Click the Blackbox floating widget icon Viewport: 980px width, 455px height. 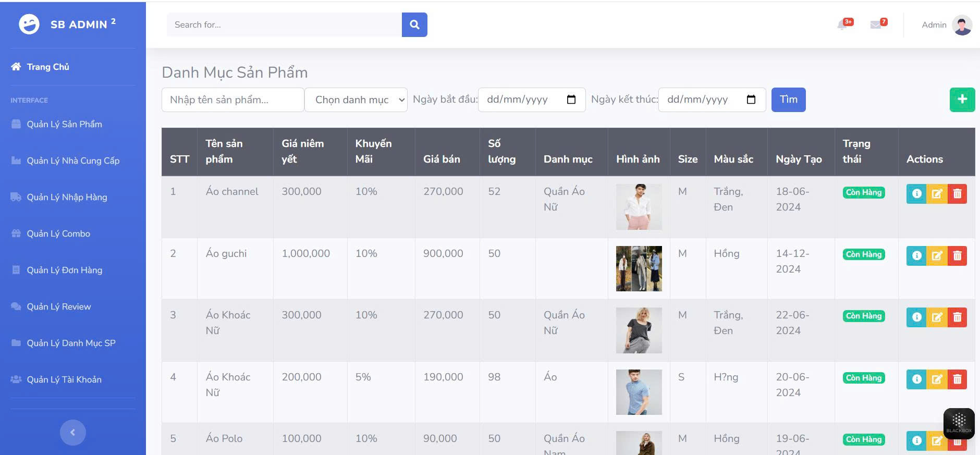(x=959, y=423)
